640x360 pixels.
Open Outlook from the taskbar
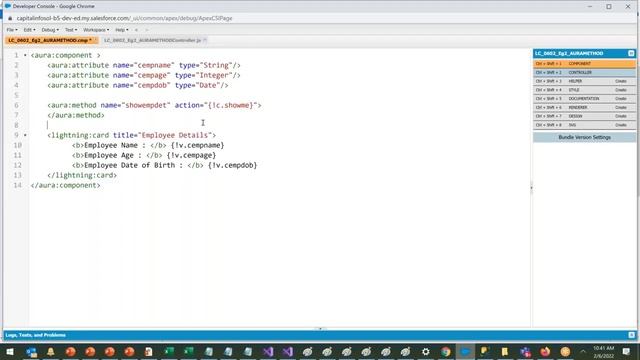click(31, 352)
